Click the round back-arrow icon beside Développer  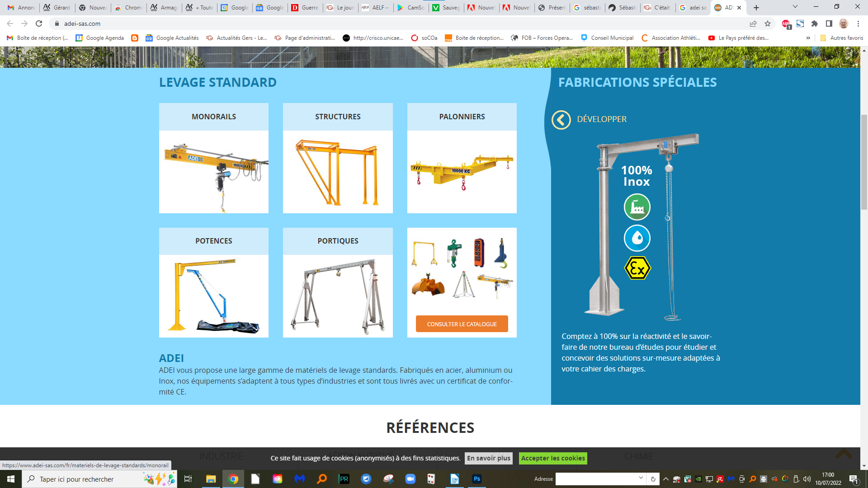[x=561, y=120]
